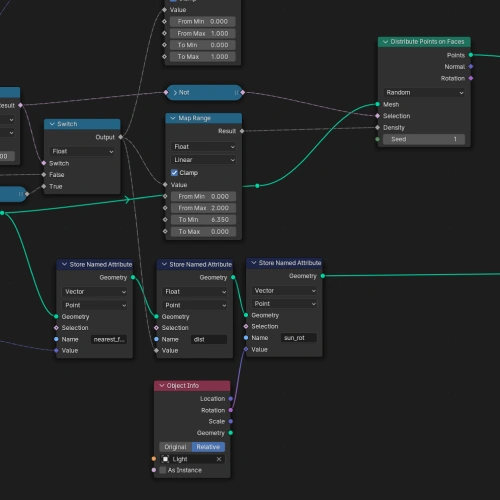Image resolution: width=500 pixels, height=500 pixels.
Task: Uncheck the Clamp checkbox in Map Range
Action: 174,173
